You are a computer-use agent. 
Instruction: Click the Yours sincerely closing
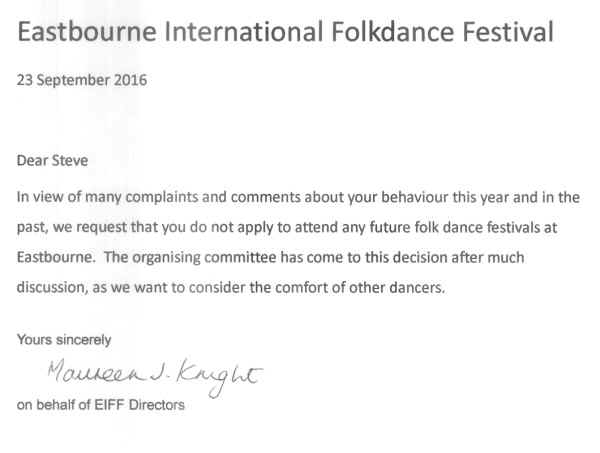[x=64, y=339]
